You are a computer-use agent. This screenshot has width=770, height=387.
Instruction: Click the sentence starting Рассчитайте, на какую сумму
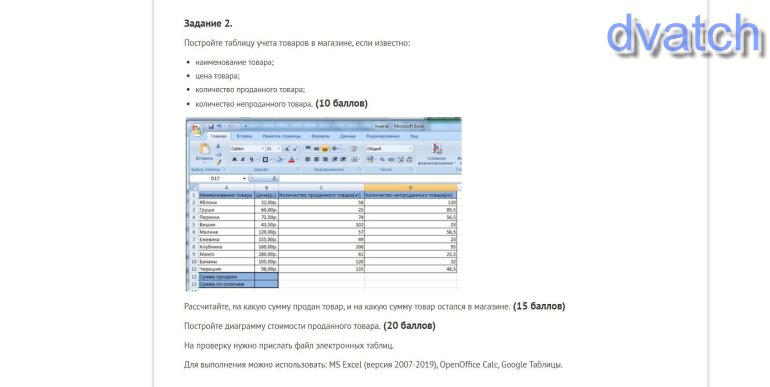tap(347, 307)
